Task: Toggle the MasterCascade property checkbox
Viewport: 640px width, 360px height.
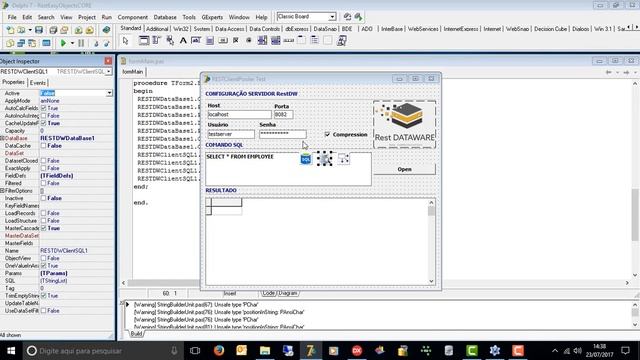Action: pos(43,228)
